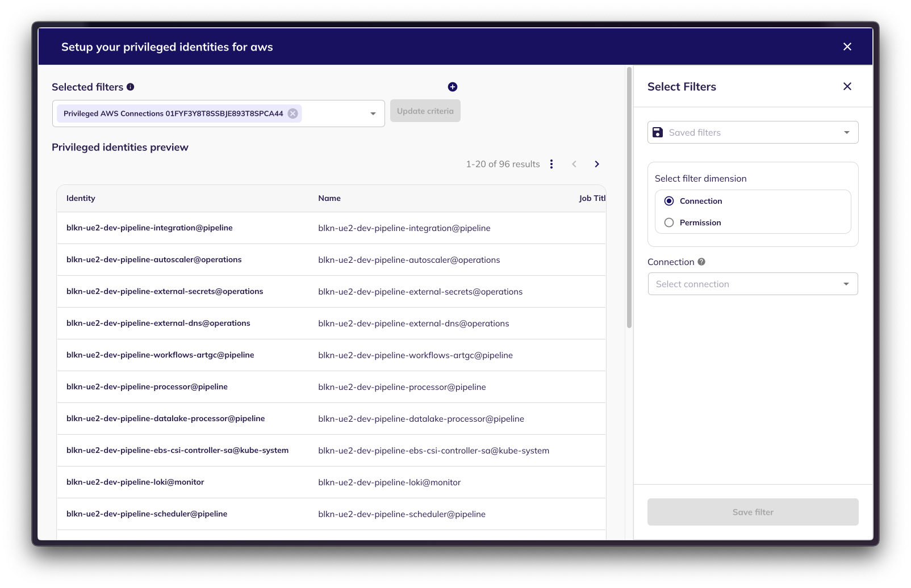Select the blkn-ue2-dev-pipeline-loki@monitor identity row
Image resolution: width=911 pixels, height=588 pixels.
(x=135, y=482)
